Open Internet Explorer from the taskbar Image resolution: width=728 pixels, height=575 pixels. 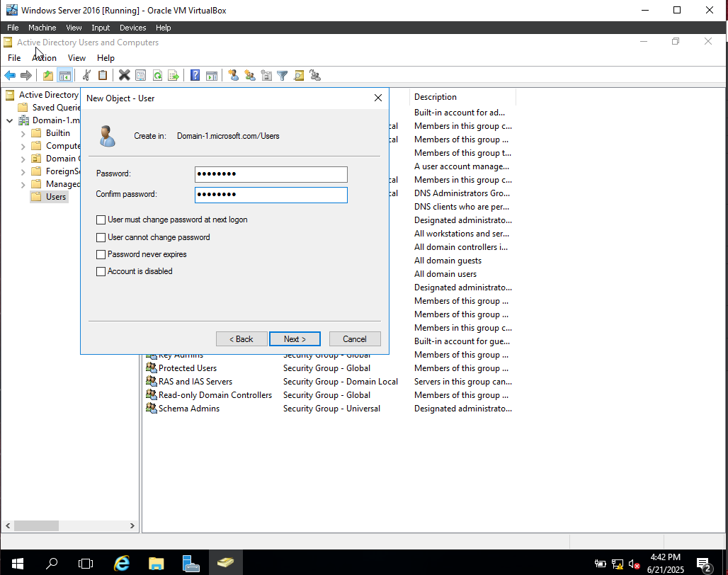click(x=122, y=564)
